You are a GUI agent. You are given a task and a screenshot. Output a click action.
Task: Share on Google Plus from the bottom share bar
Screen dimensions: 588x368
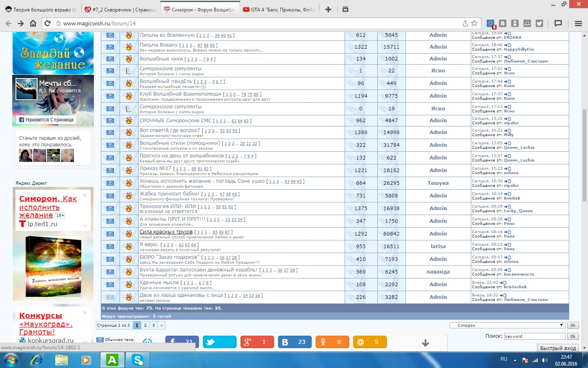[x=257, y=342]
